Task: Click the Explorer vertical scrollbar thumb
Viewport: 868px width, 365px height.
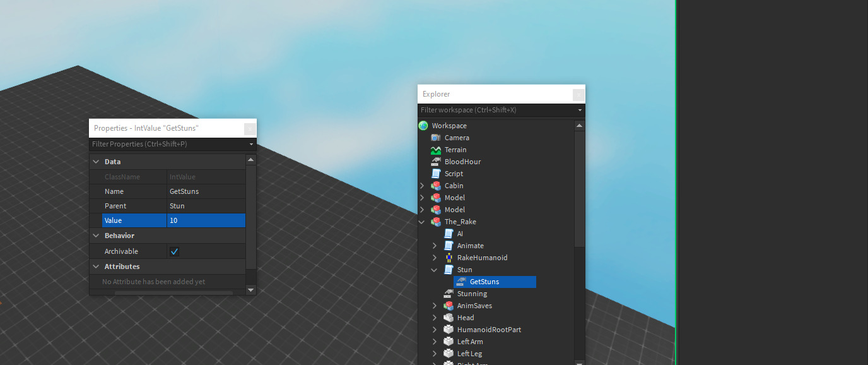Action: 580,189
